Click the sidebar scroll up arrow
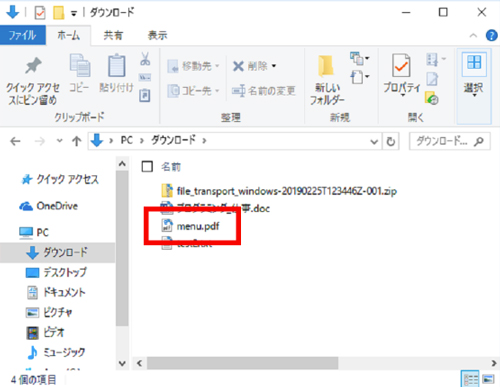 [x=122, y=164]
